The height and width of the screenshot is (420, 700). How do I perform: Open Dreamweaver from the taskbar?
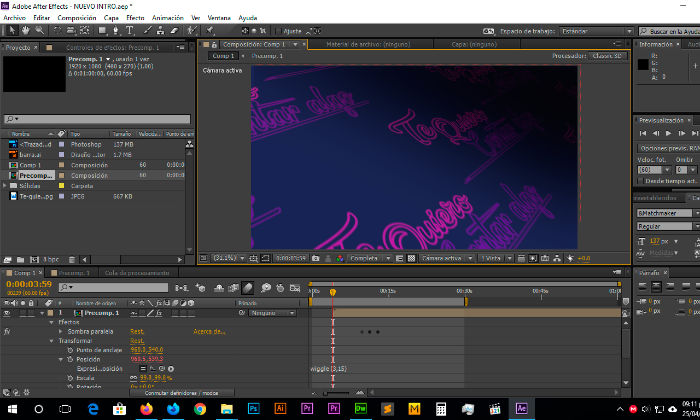pos(360,408)
